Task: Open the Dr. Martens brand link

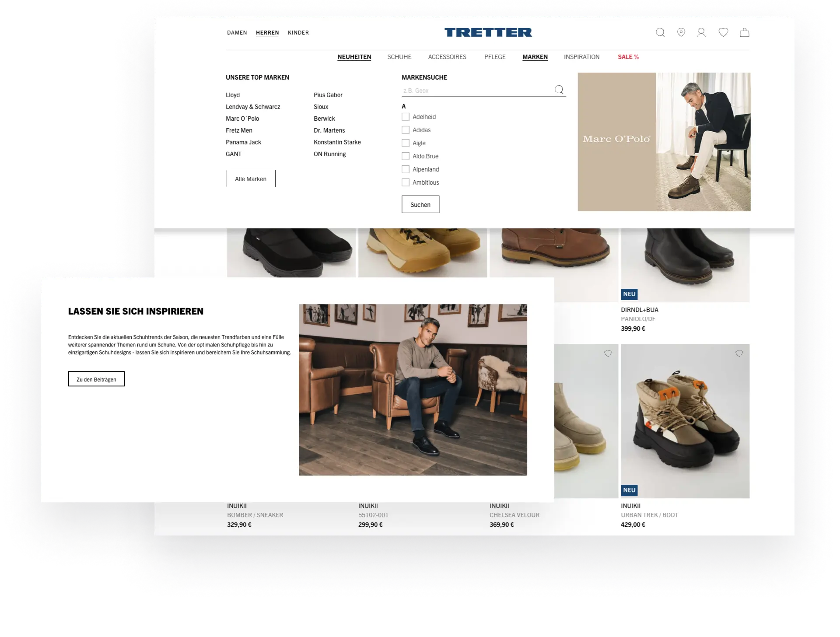Action: [329, 130]
